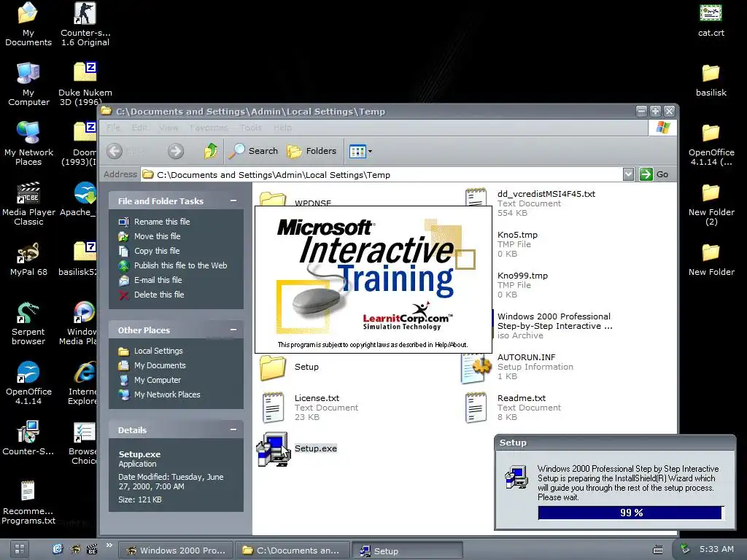Switch to Setup taskbar button

click(407, 551)
